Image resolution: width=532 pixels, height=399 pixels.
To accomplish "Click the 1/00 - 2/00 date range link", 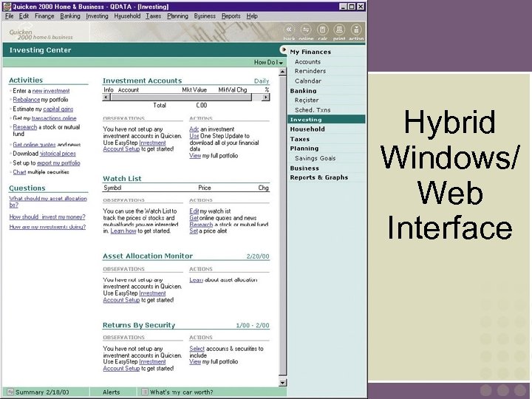I will tap(253, 325).
